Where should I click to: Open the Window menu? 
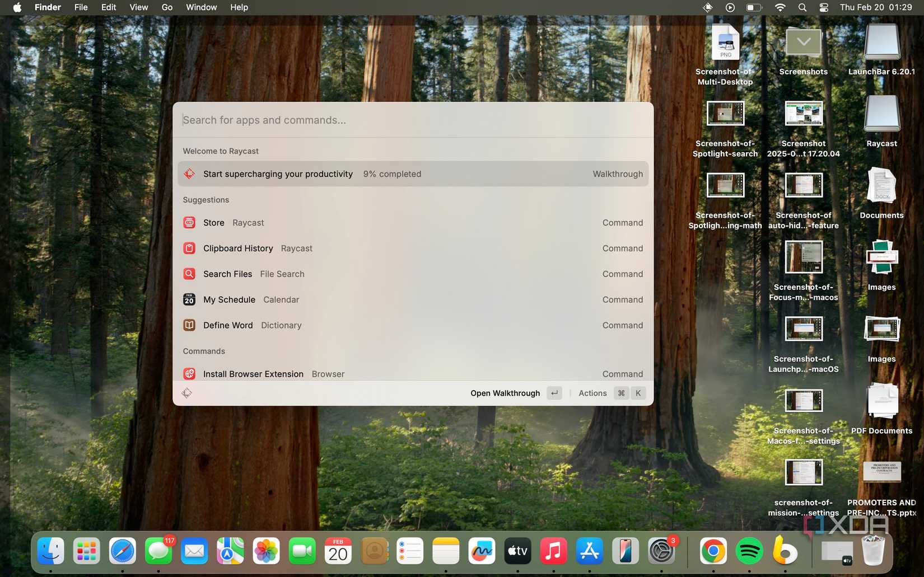pos(201,7)
